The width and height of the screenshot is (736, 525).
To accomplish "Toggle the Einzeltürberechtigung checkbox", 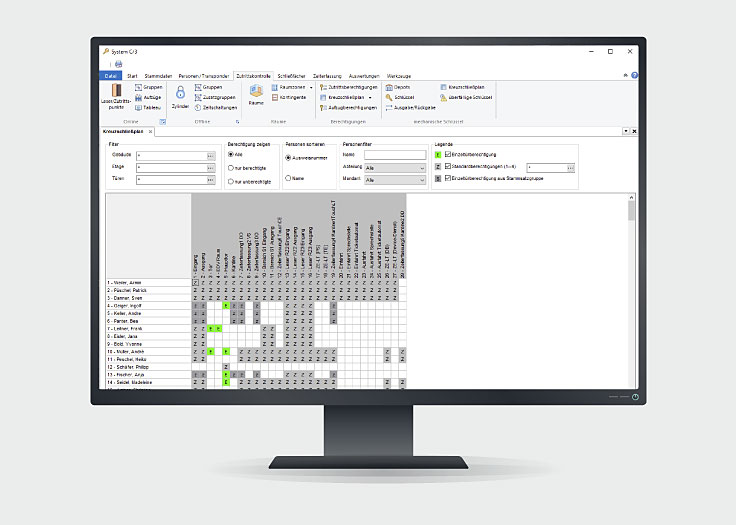I will point(448,154).
